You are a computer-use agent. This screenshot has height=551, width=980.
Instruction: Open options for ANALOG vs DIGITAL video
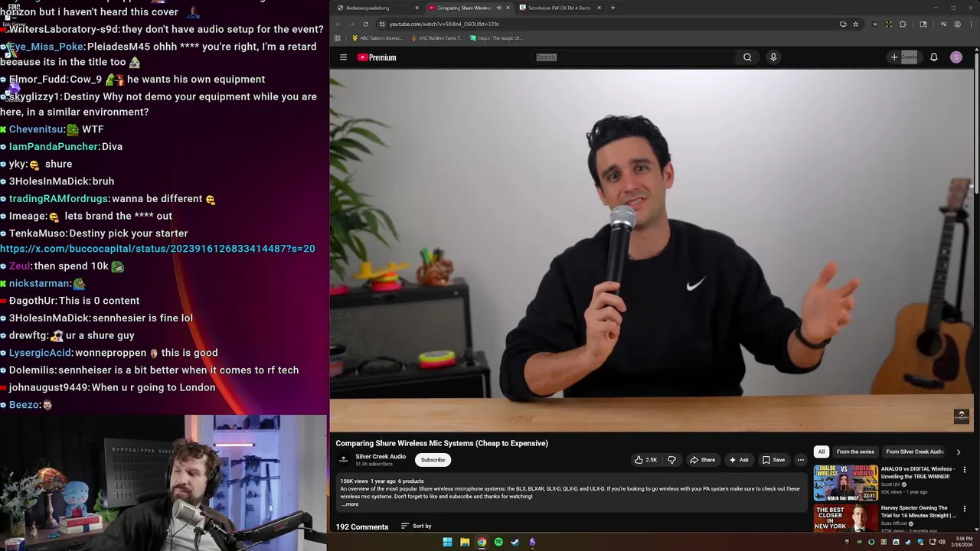click(964, 470)
